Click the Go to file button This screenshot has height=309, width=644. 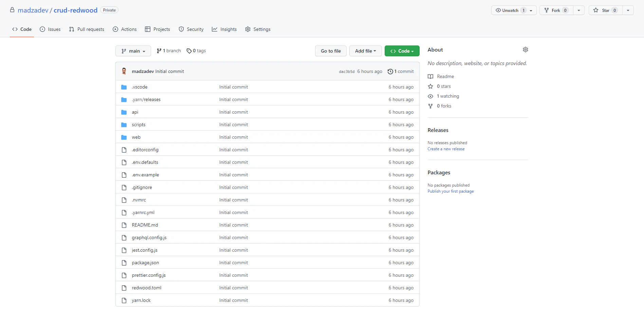330,51
